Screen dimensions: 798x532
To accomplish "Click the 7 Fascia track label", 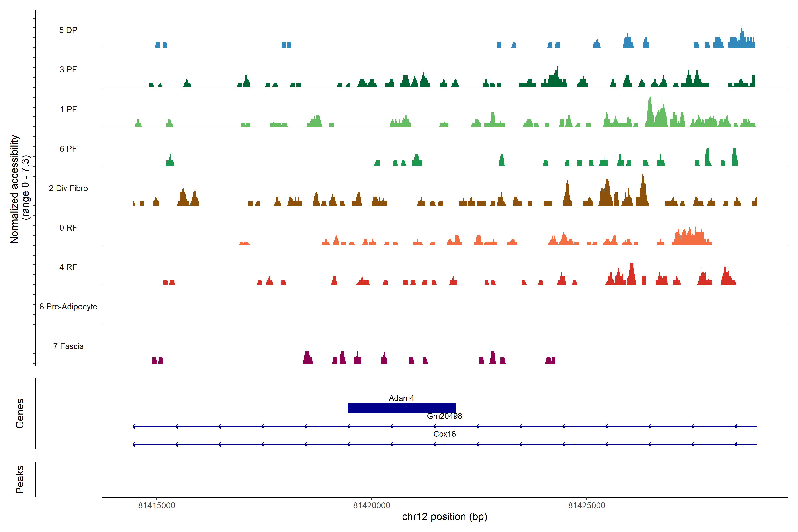I will pyautogui.click(x=68, y=346).
